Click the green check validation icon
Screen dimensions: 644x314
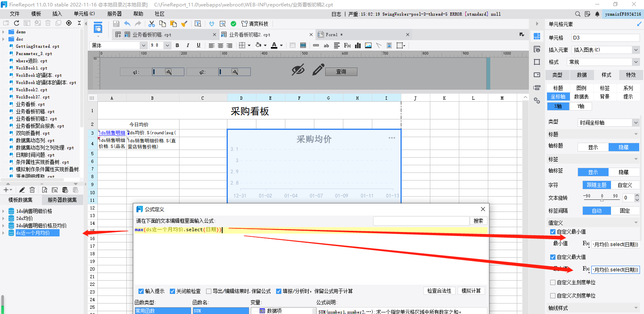(233, 24)
